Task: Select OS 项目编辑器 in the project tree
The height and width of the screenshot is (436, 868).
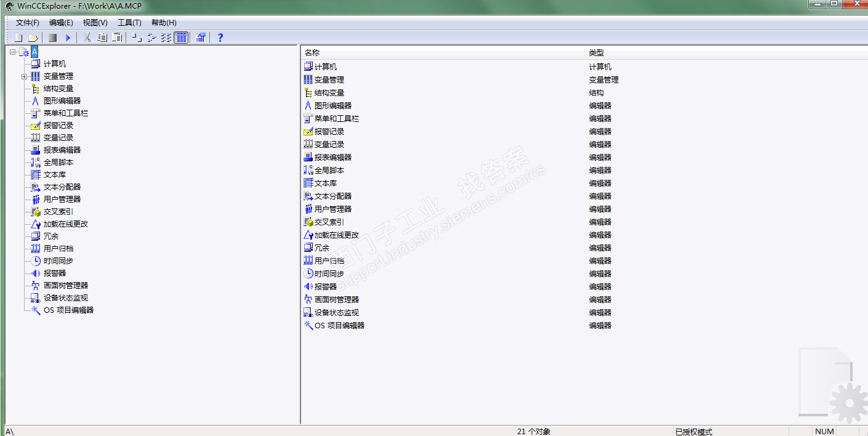Action: click(68, 310)
